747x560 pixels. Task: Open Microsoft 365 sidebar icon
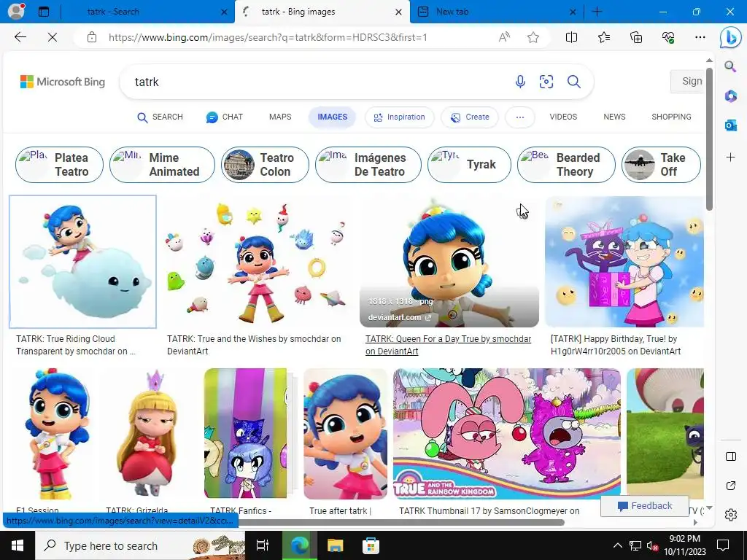click(730, 96)
